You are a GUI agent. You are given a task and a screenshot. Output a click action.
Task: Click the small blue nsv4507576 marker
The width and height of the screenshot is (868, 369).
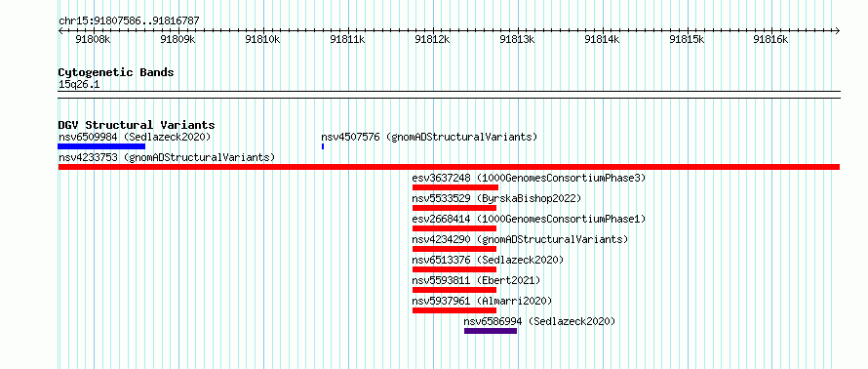pyautogui.click(x=323, y=146)
